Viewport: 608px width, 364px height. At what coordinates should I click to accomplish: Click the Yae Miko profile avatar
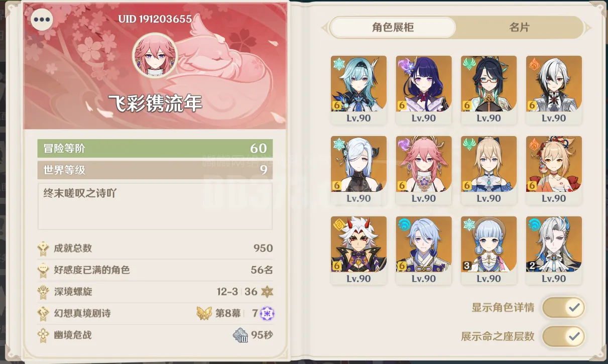pyautogui.click(x=155, y=56)
